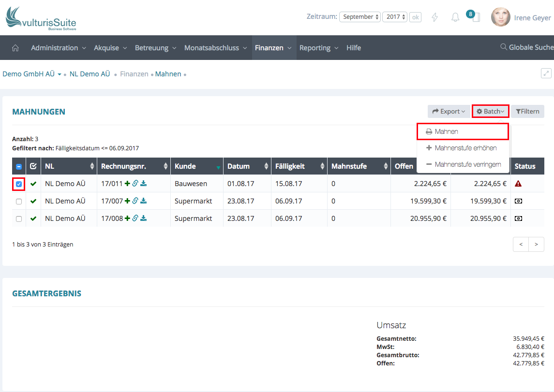Download invoice 17/008 via download icon

[144, 218]
